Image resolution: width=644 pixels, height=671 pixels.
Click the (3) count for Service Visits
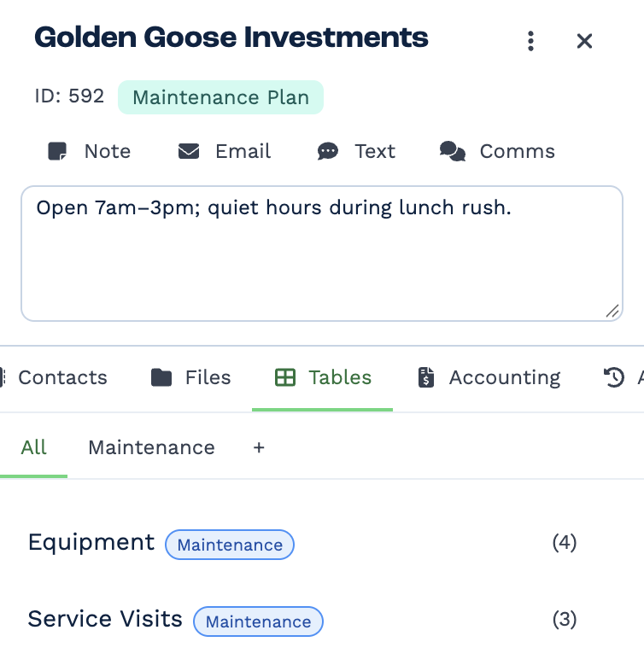[x=565, y=619]
